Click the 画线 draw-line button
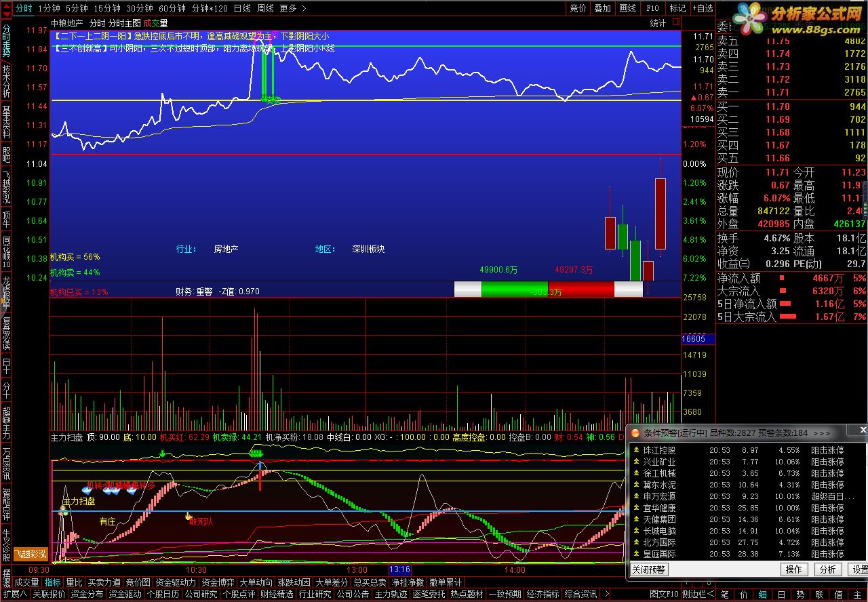This screenshot has width=868, height=602. [x=627, y=8]
